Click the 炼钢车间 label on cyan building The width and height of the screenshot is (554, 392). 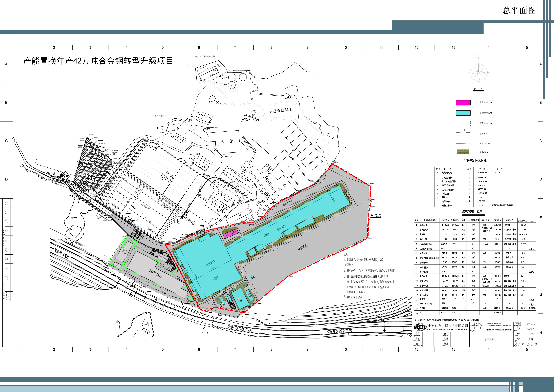[210, 263]
